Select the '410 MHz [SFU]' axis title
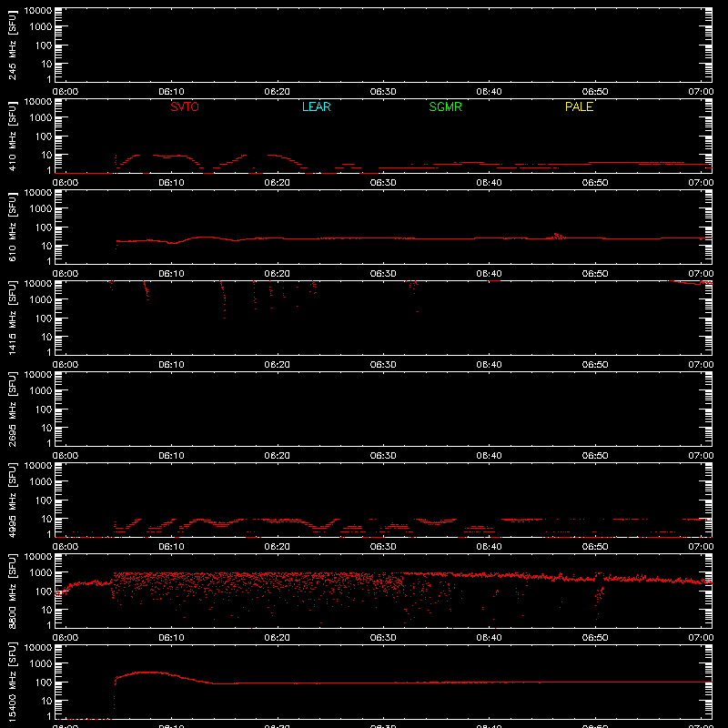This screenshot has height=728, width=728. pyautogui.click(x=13, y=136)
